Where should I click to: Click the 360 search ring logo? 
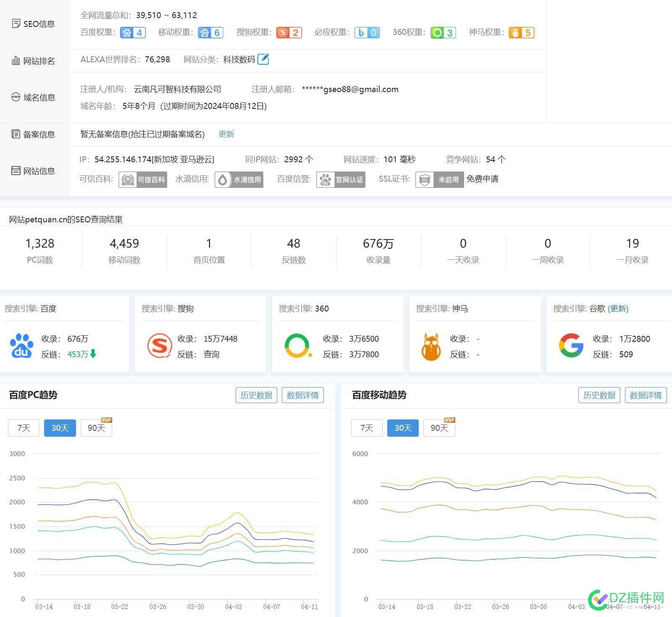(x=298, y=346)
